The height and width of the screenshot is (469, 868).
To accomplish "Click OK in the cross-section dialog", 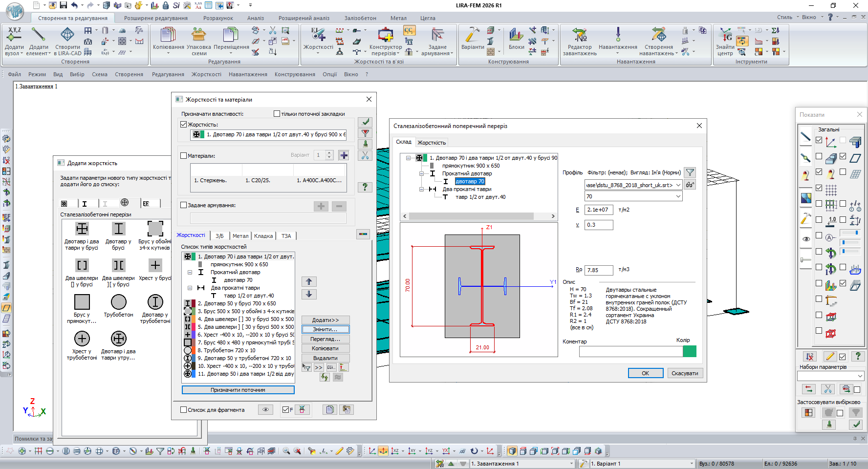I will 645,373.
